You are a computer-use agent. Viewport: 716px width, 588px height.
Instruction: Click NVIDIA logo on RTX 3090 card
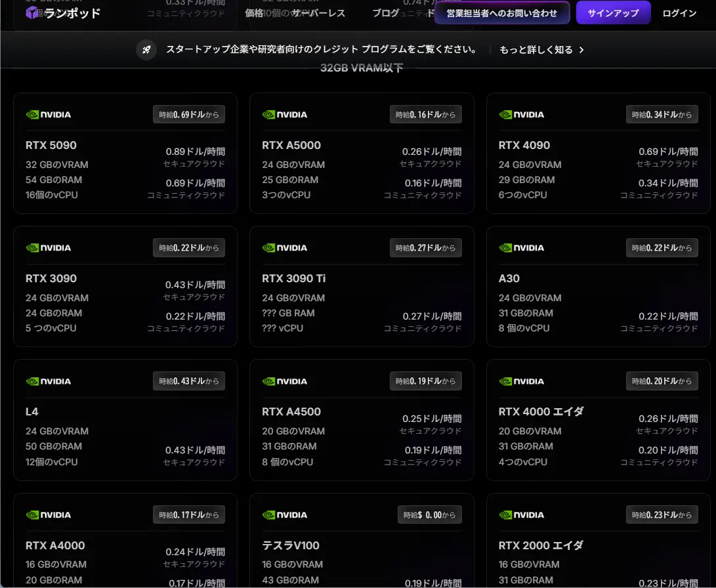click(x=49, y=248)
